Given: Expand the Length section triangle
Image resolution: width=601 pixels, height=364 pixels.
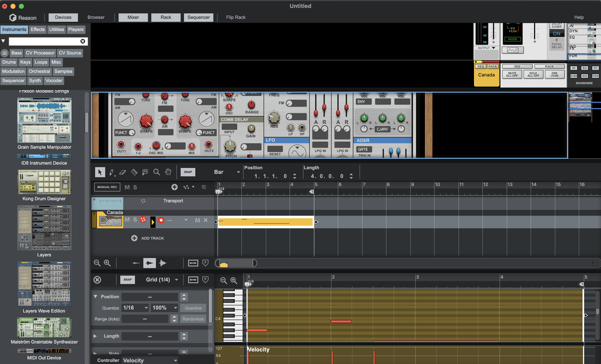Looking at the screenshot, I should pos(95,336).
